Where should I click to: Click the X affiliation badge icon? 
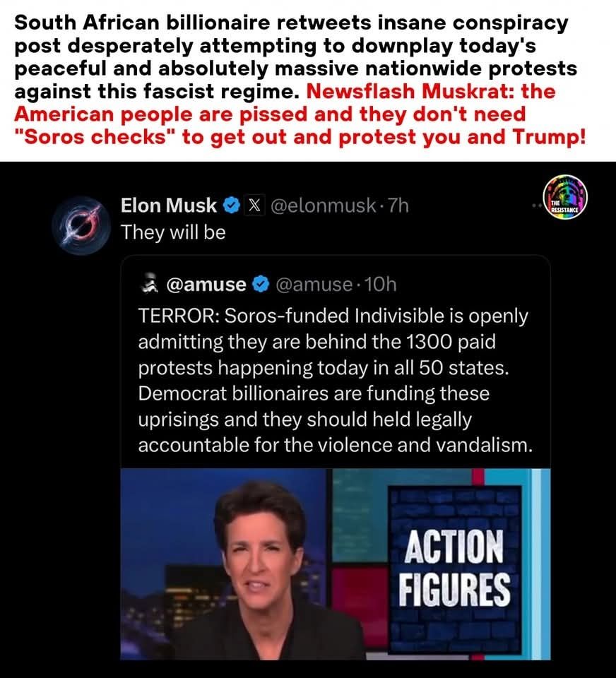coord(255,206)
